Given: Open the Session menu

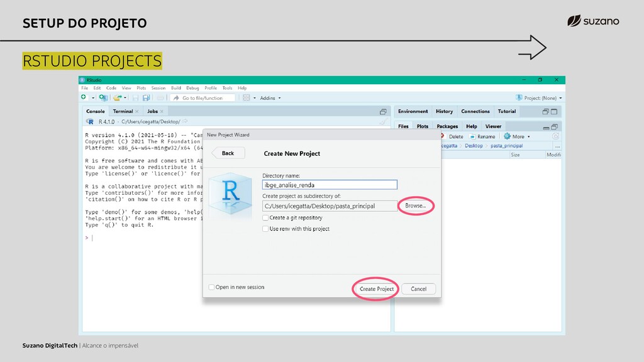Looking at the screenshot, I should click(x=158, y=88).
